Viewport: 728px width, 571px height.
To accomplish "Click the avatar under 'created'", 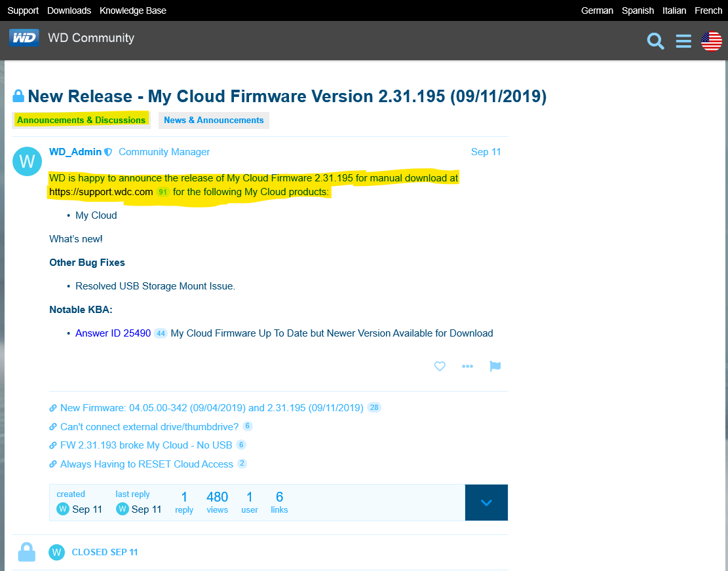I will (63, 509).
